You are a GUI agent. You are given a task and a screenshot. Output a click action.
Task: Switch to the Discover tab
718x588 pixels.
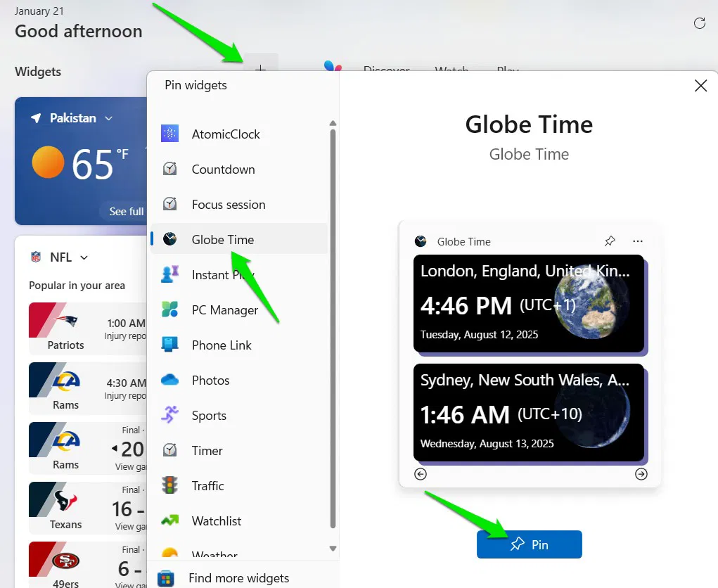click(x=387, y=70)
